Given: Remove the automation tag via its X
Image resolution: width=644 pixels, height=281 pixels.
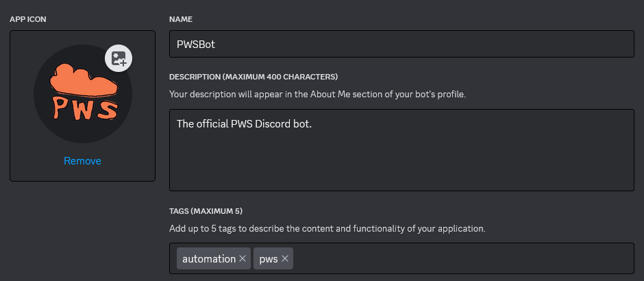Looking at the screenshot, I should coord(243,258).
